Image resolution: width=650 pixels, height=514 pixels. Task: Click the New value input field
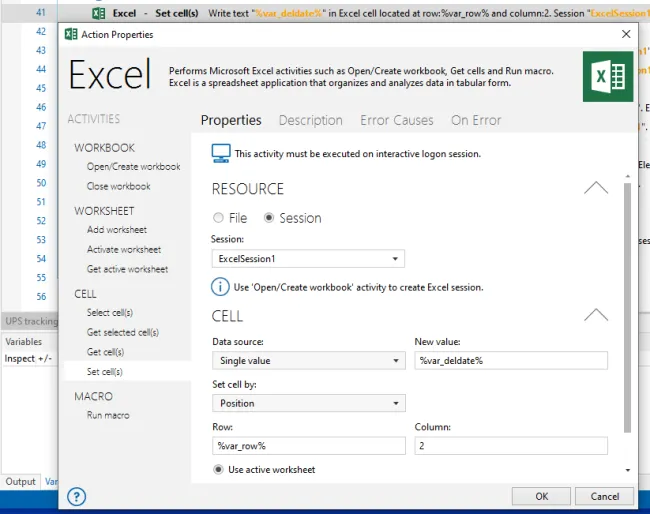511,360
